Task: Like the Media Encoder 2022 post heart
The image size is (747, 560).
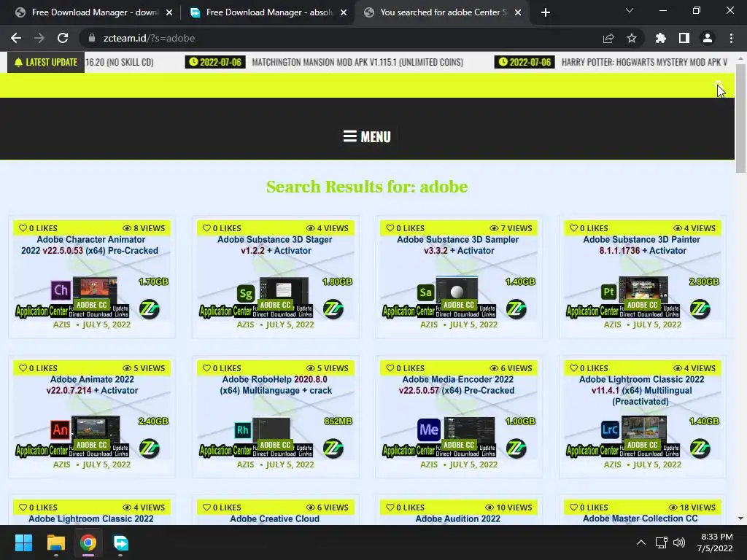Action: coord(390,368)
